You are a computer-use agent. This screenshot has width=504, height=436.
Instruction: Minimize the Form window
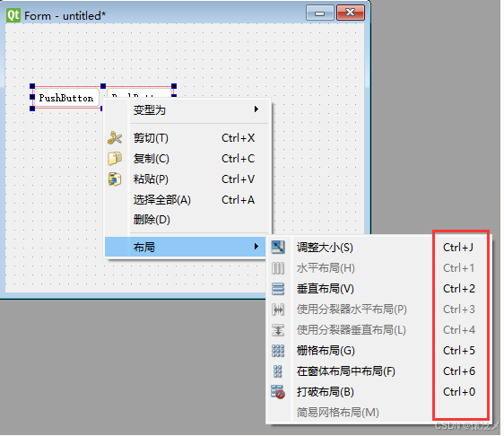319,13
